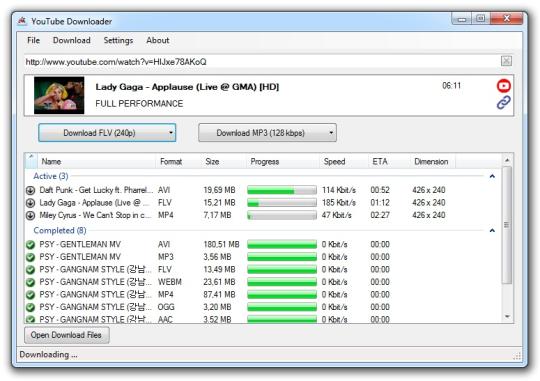540x381 pixels.
Task: Click the YouTube Downloader app icon in title bar
Action: pyautogui.click(x=22, y=21)
